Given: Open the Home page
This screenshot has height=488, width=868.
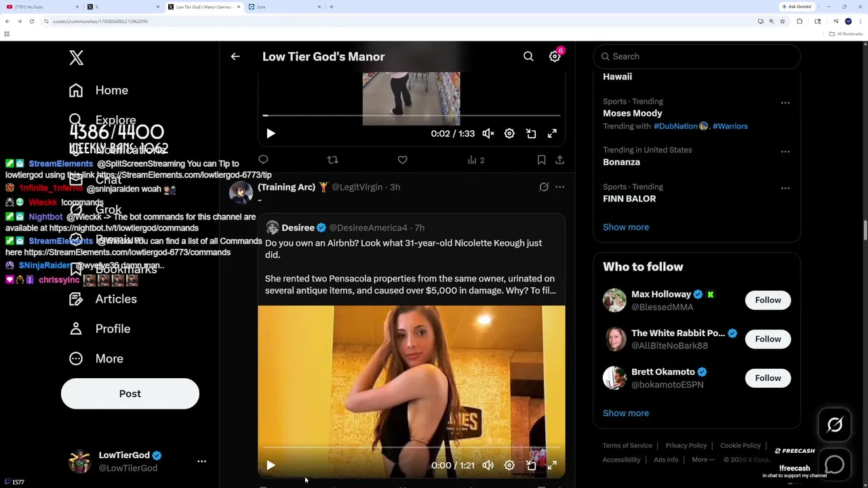Looking at the screenshot, I should coord(98,90).
